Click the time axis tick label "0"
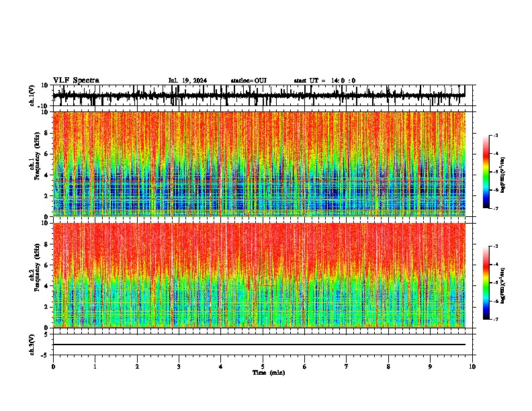The image size is (532, 411). click(53, 367)
